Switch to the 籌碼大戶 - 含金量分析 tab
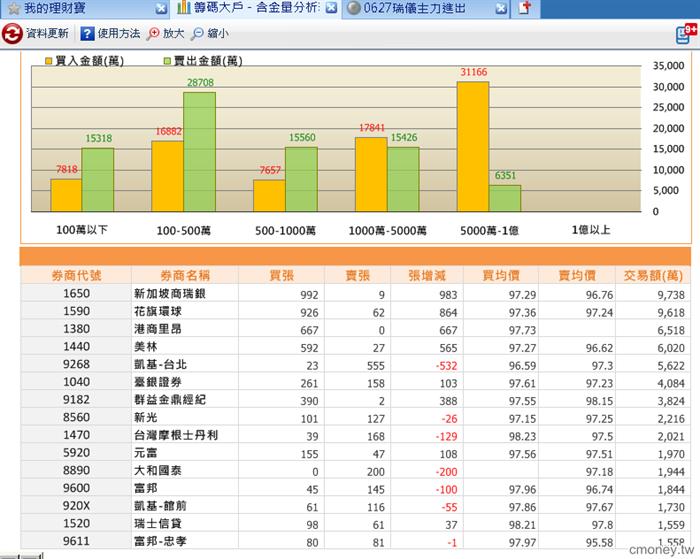The width and height of the screenshot is (700, 559). point(256,9)
